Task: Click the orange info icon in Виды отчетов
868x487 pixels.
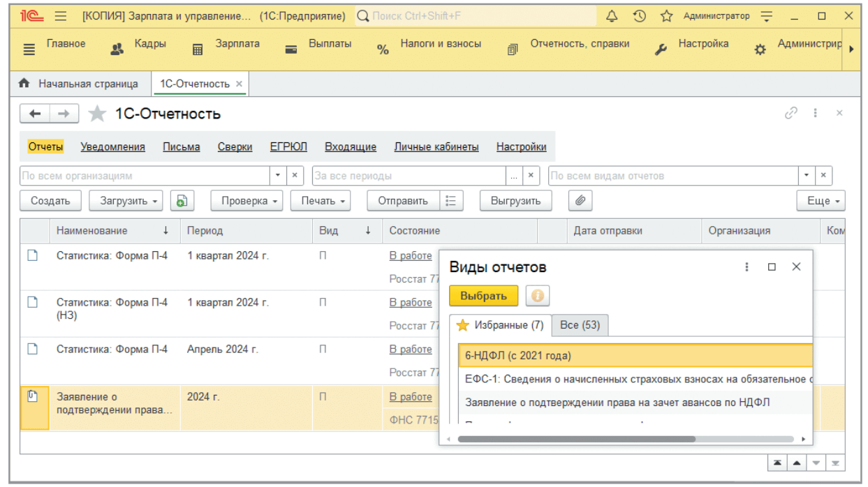Action: point(537,296)
